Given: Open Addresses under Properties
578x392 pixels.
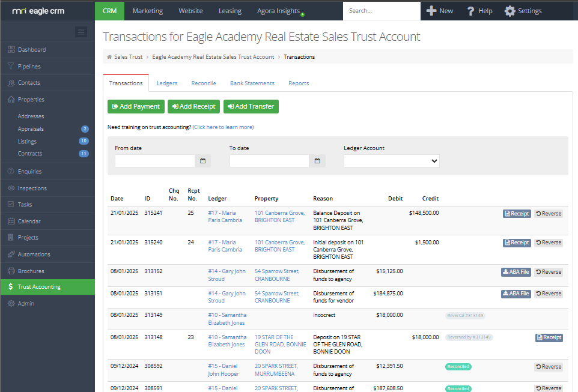Looking at the screenshot, I should (x=31, y=116).
